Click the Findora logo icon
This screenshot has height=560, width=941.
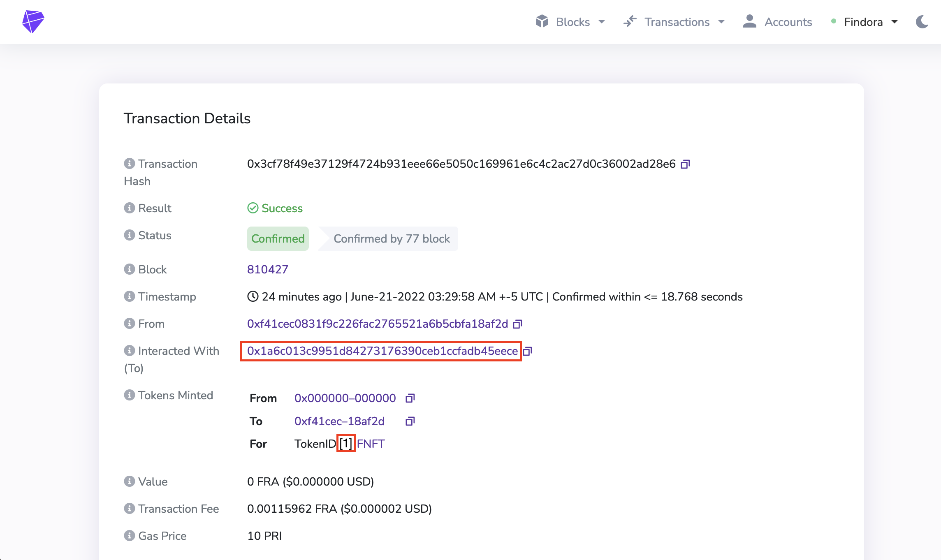point(33,21)
